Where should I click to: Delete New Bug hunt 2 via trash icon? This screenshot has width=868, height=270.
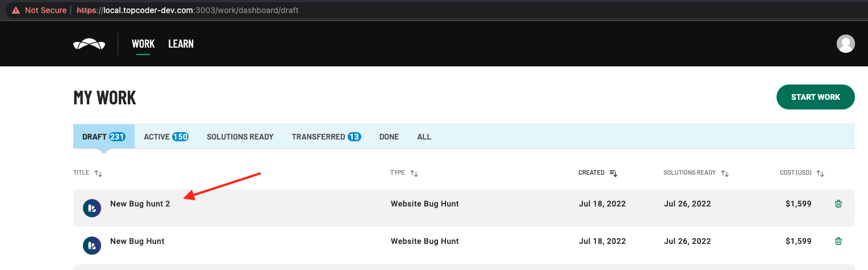click(838, 204)
